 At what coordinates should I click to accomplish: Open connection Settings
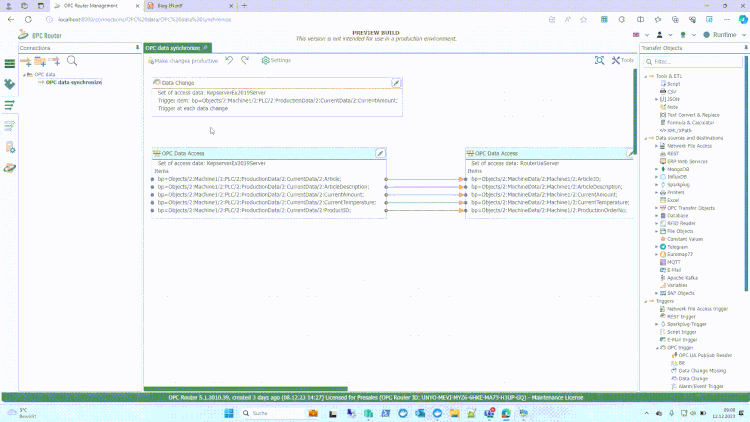point(276,60)
